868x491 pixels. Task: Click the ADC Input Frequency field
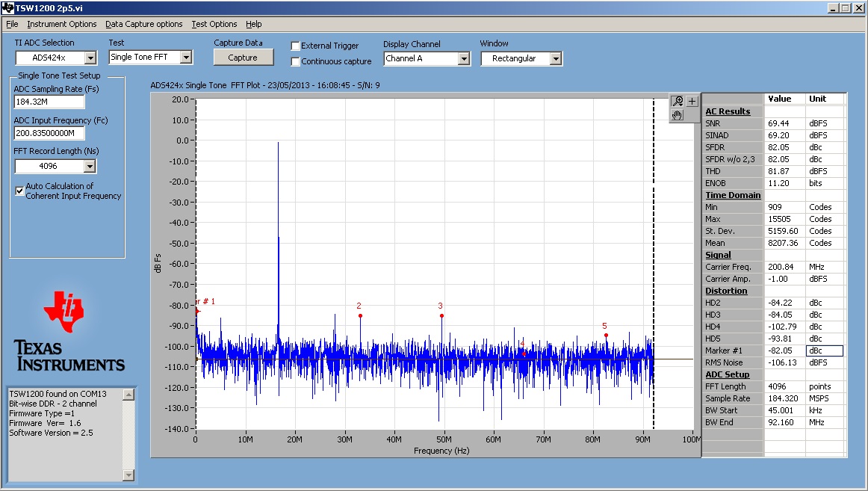pos(49,134)
